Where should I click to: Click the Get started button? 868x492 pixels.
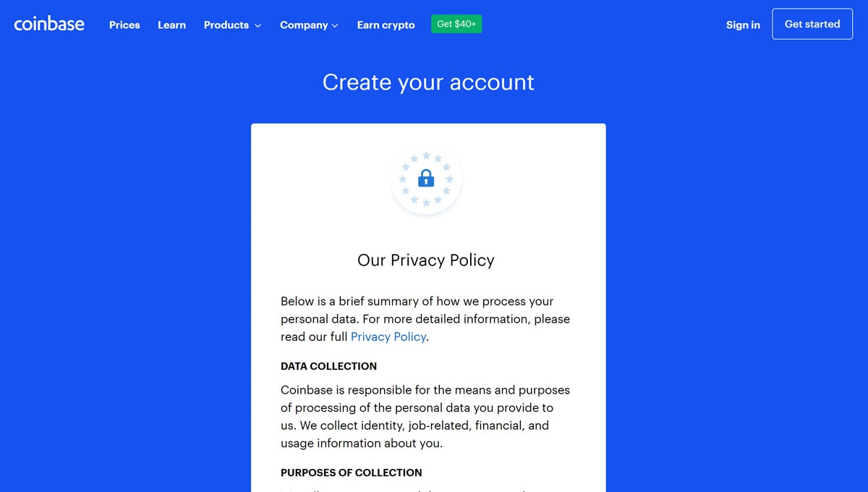coord(812,24)
